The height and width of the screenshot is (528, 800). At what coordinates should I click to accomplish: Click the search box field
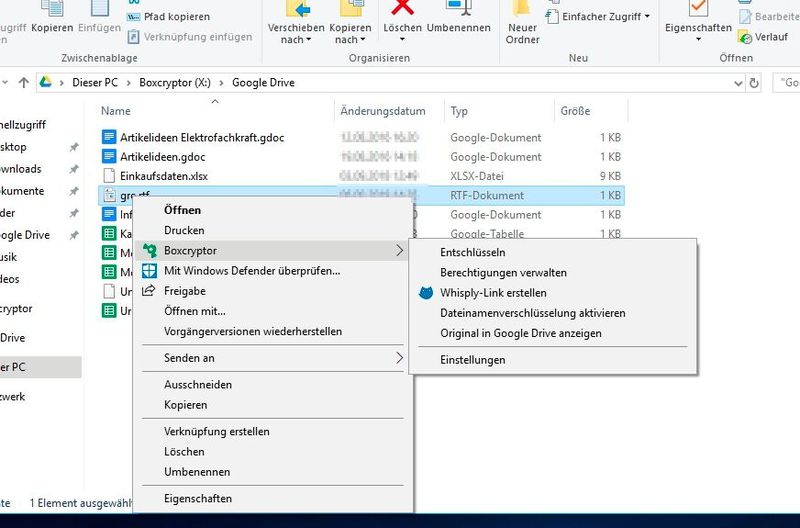pos(786,83)
